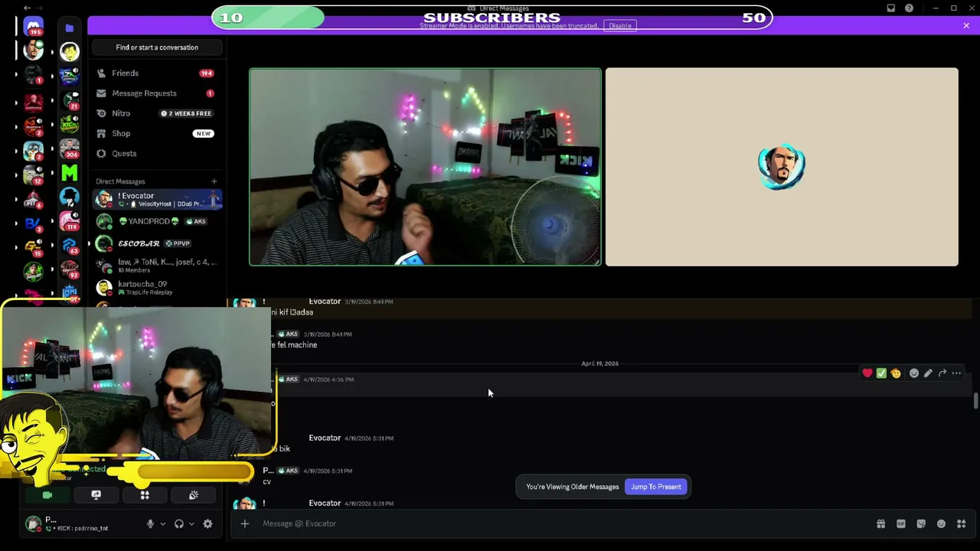This screenshot has height=551, width=980.
Task: Focus the Message @! Evocator field
Action: click(565, 523)
